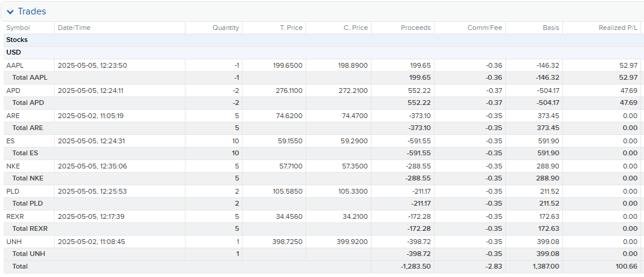
Task: Click AAPL closing price 198.8900
Action: point(353,65)
